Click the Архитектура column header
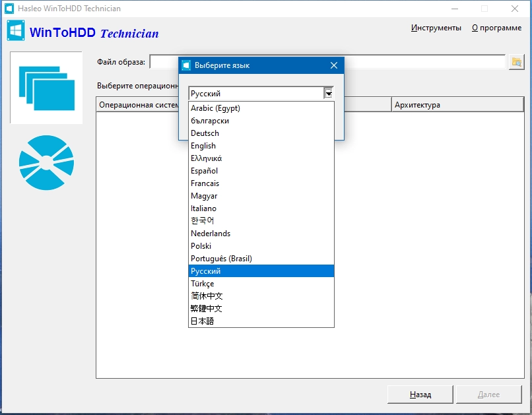This screenshot has height=415, width=532. click(x=457, y=105)
